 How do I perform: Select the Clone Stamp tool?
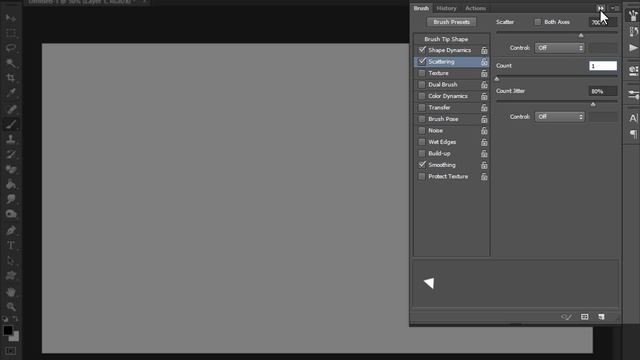tap(11, 139)
